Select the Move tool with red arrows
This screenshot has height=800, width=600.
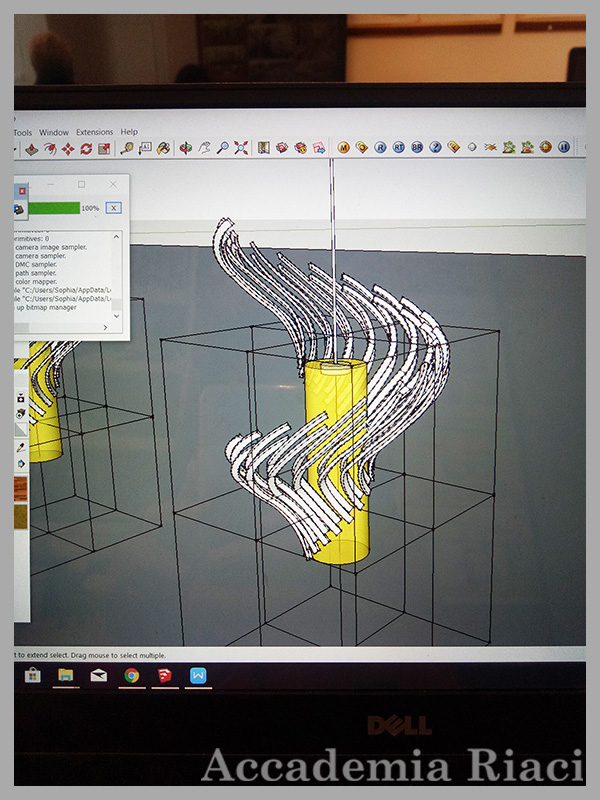point(68,149)
